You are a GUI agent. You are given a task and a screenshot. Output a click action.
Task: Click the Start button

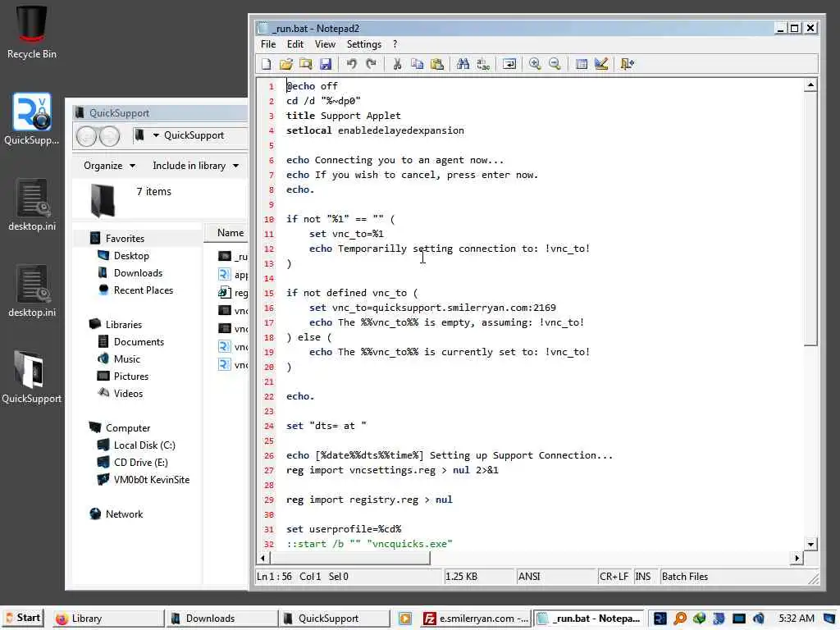click(22, 619)
